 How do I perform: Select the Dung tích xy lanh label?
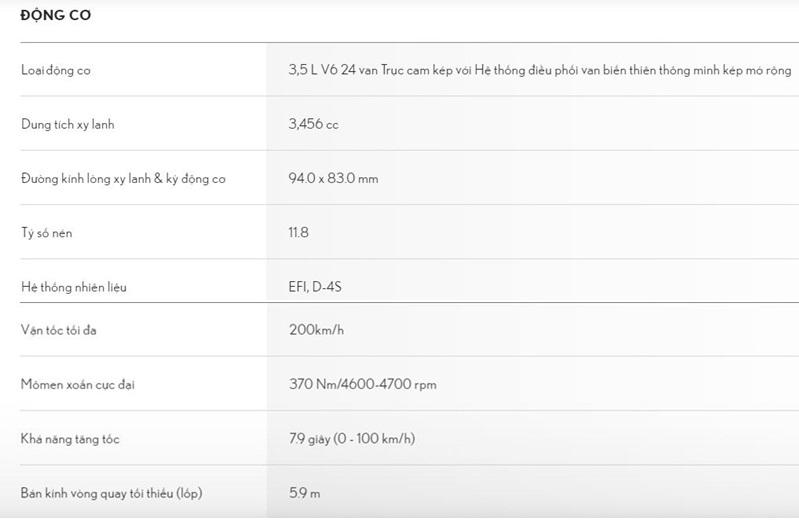click(68, 124)
